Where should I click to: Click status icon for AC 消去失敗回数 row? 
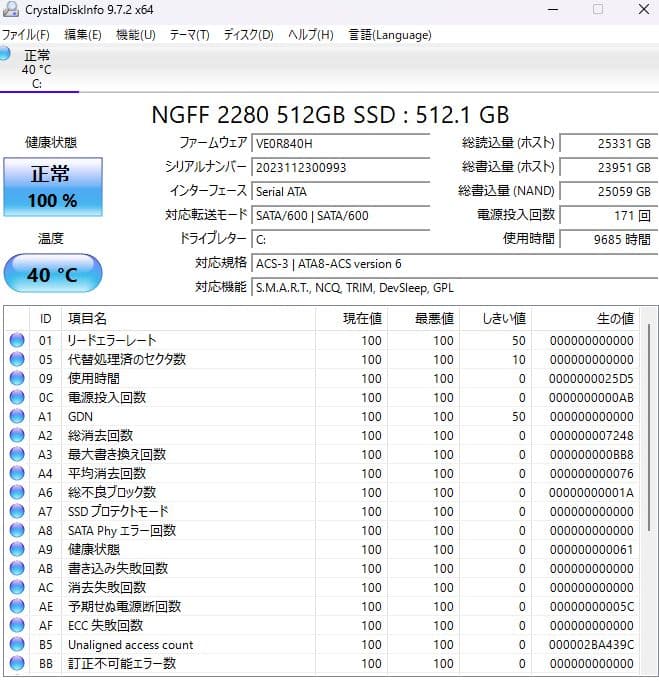17,587
